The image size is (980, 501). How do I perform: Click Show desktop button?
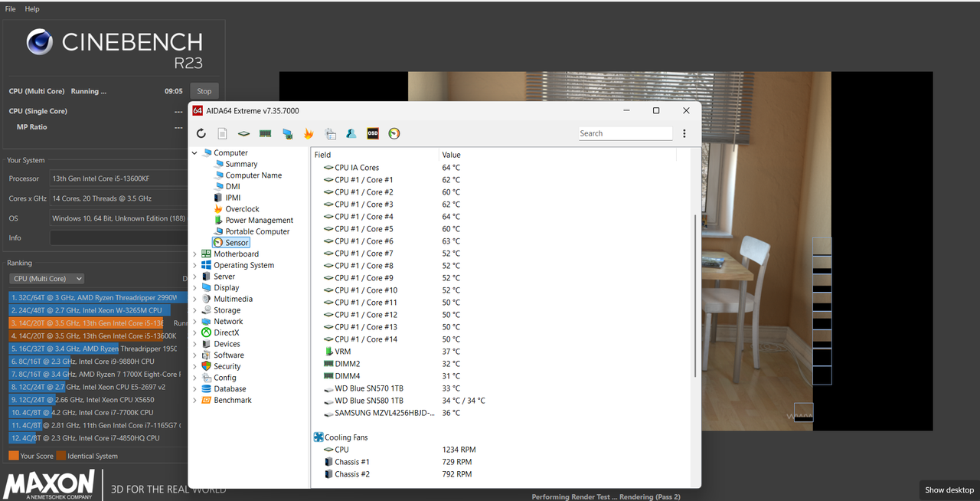pos(949,490)
